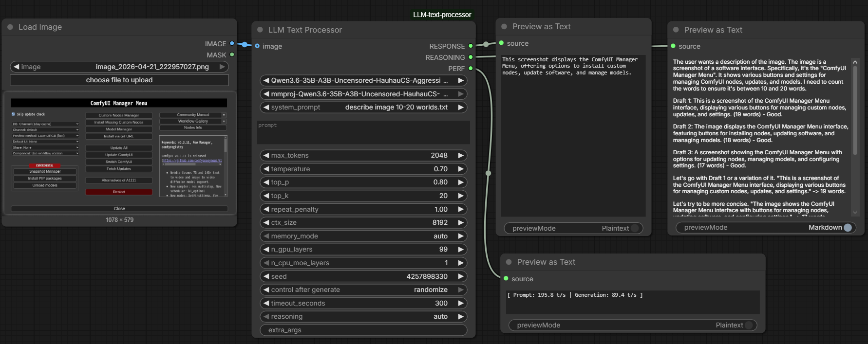Click into the prompt text area
868x344 pixels.
363,132
